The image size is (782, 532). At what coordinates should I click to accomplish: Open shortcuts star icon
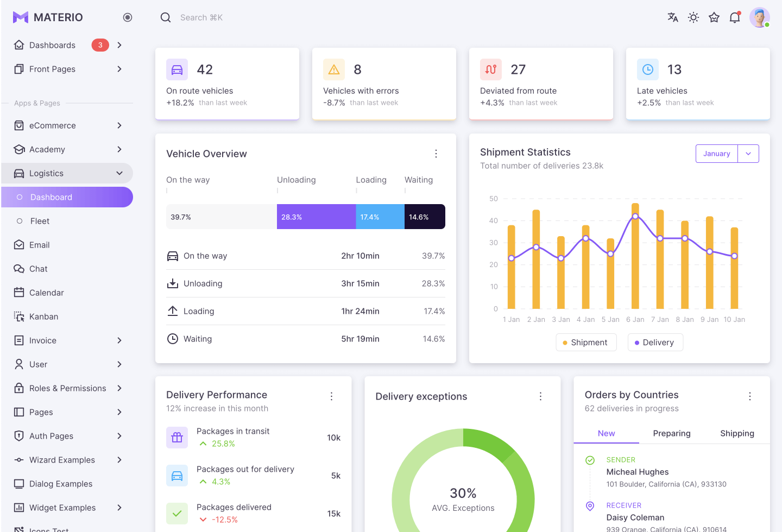pyautogui.click(x=714, y=17)
